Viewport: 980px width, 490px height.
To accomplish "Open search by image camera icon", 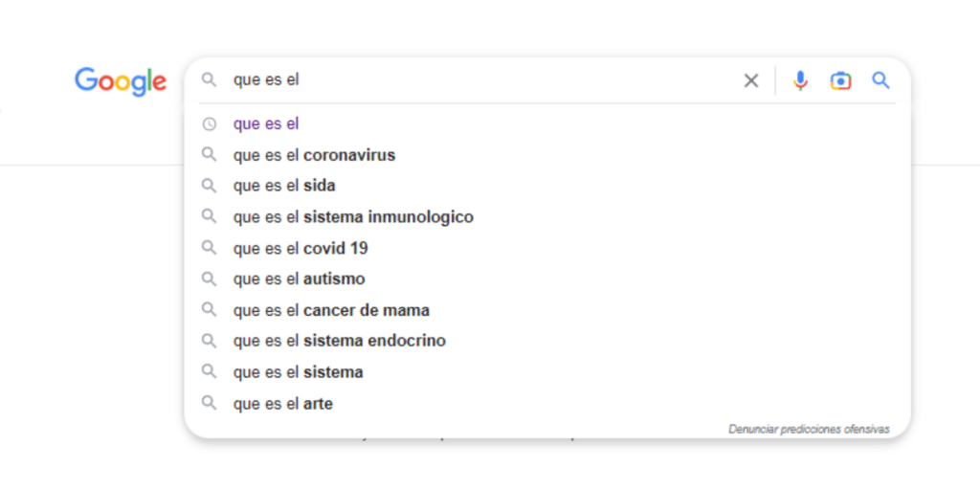I will click(840, 80).
